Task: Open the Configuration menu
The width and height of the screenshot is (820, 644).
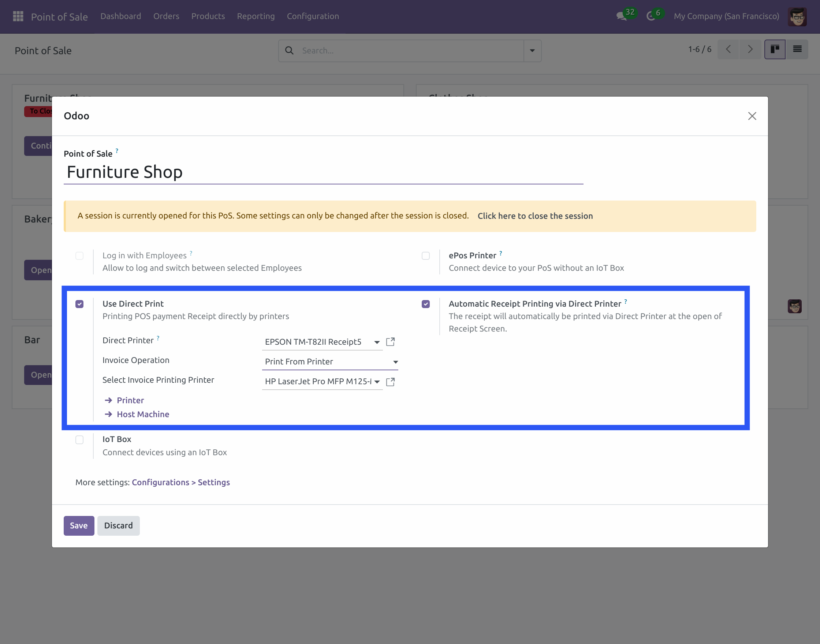Action: [x=313, y=16]
